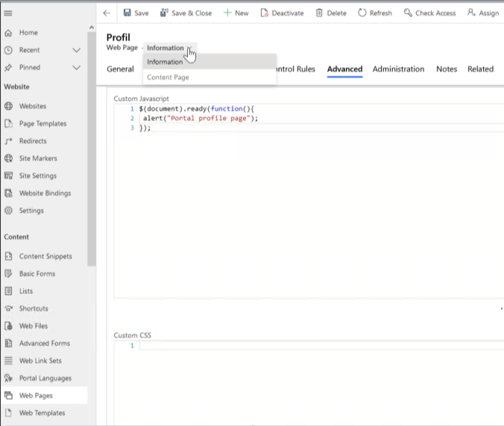
Task: Click the sidebar scroll-up arrow
Action: click(x=92, y=28)
